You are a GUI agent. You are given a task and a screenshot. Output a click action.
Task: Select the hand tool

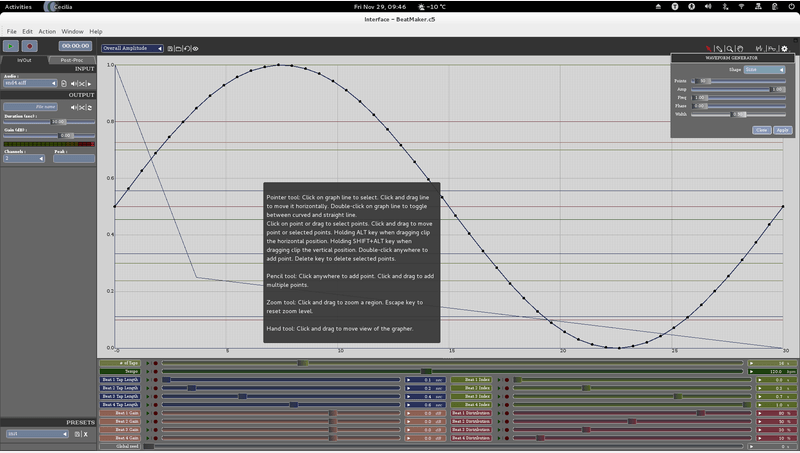[x=741, y=48]
